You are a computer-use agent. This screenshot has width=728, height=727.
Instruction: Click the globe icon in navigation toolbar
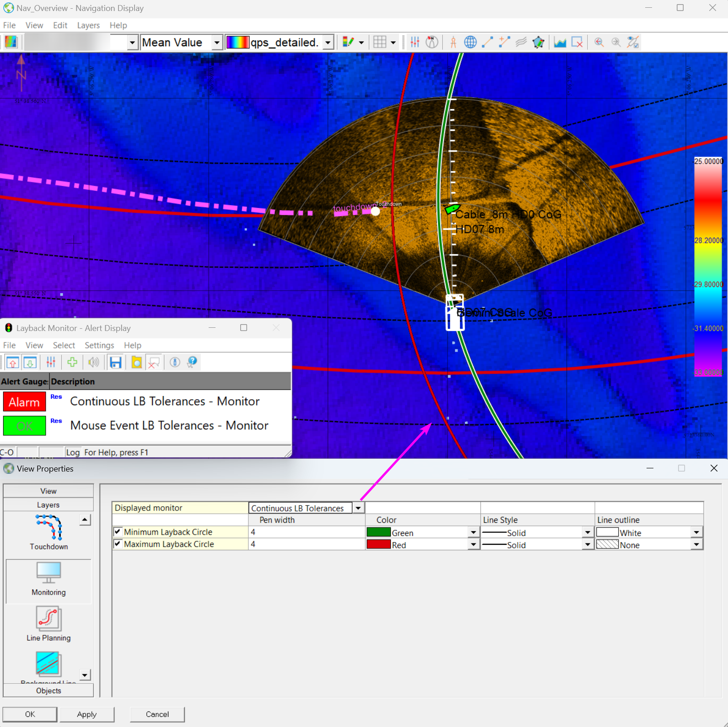[470, 43]
